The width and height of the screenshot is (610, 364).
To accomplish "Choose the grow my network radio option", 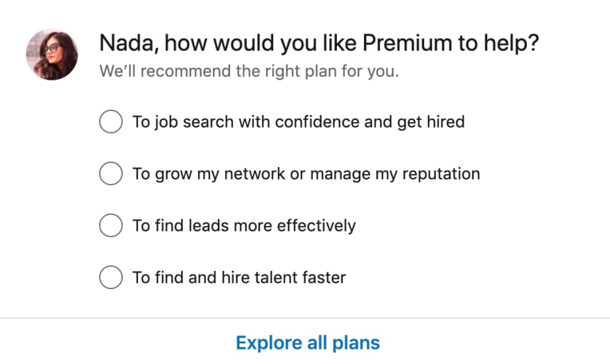I will pos(111,173).
